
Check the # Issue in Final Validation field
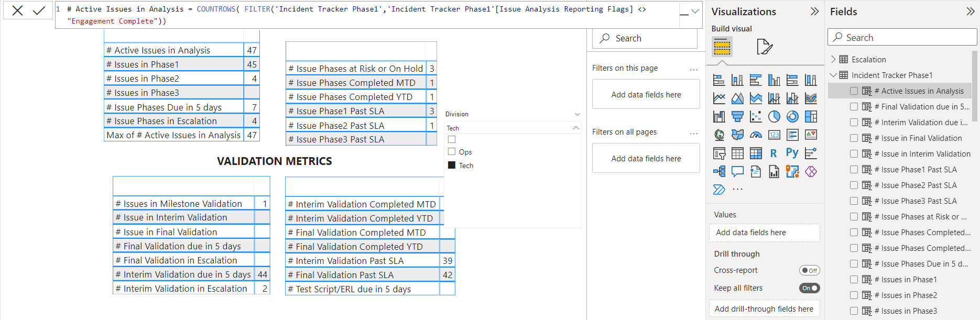point(854,138)
